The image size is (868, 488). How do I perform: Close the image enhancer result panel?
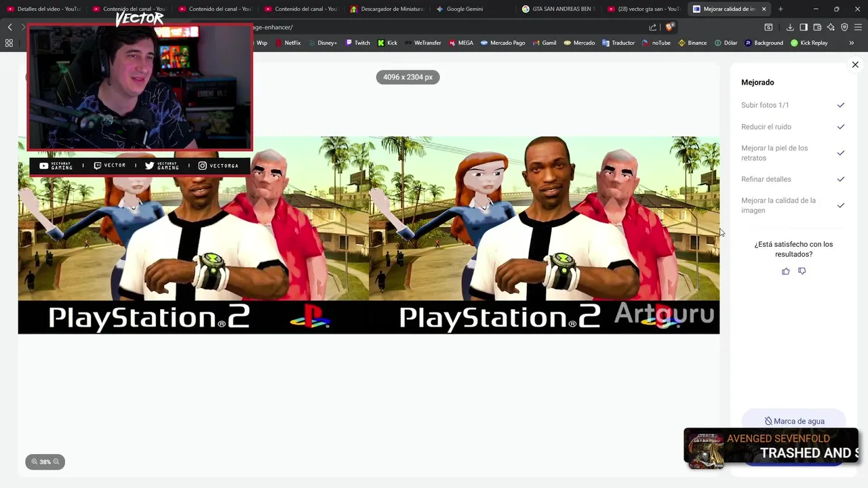[855, 64]
